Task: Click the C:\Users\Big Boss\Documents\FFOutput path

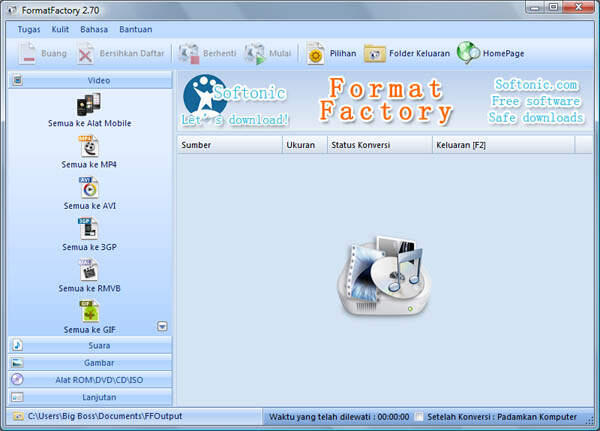Action: click(x=105, y=416)
